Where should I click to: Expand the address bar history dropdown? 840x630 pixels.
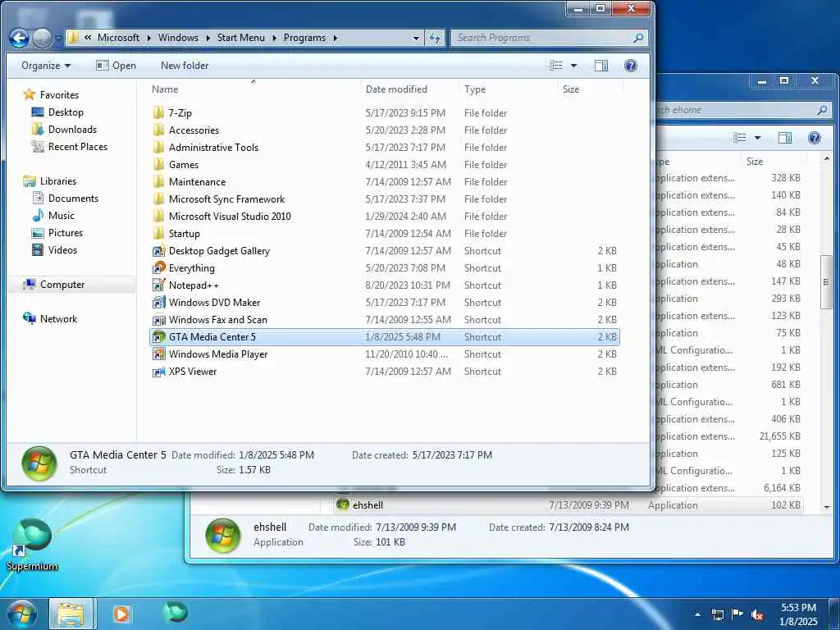[416, 38]
